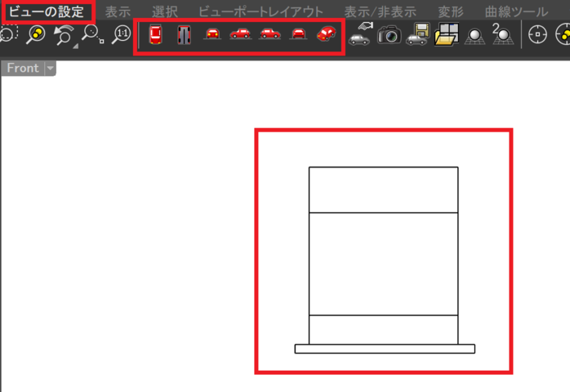The width and height of the screenshot is (570, 392).
Task: Select the Bottom view car icon
Action: (x=184, y=34)
